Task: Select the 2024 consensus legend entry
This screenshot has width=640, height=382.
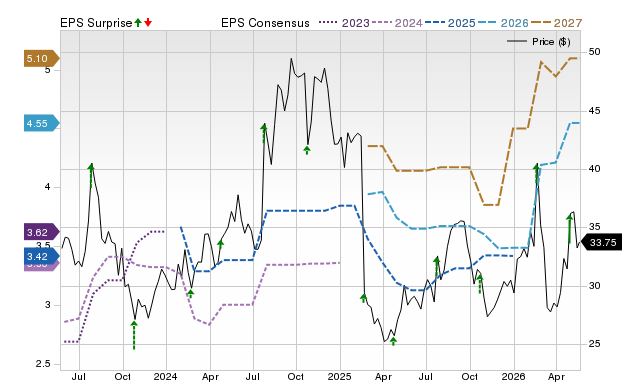Action: click(x=397, y=23)
